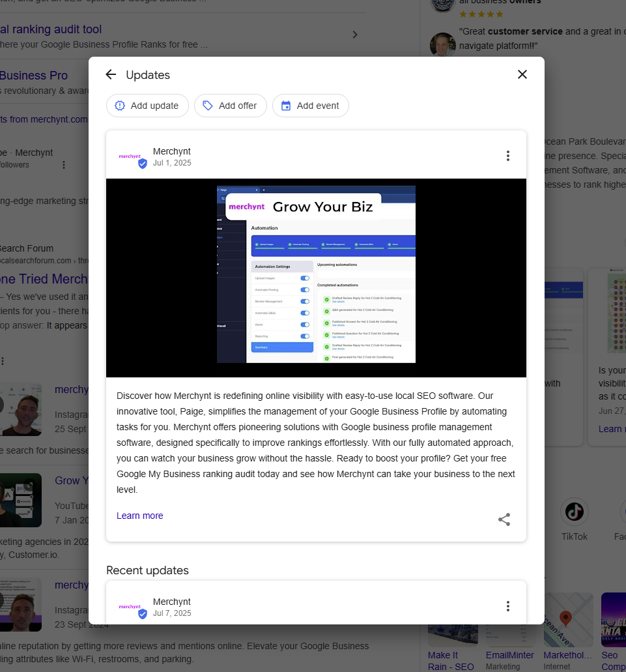Open more options next to Merchynt followers

coord(64,165)
